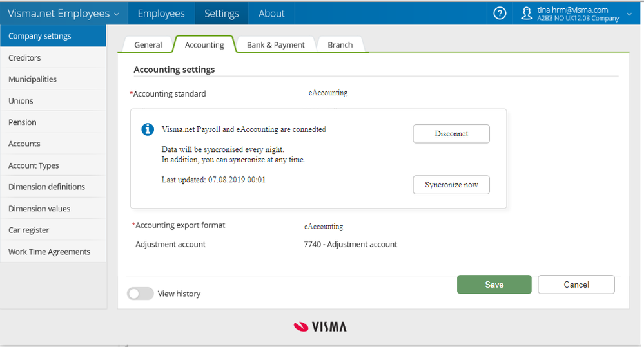Open Municipalities in the sidebar
644x347 pixels.
click(53, 79)
